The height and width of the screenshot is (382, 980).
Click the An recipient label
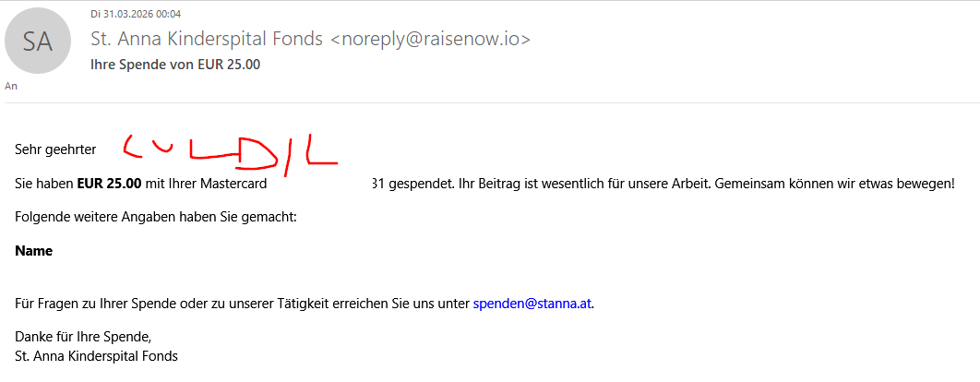11,86
